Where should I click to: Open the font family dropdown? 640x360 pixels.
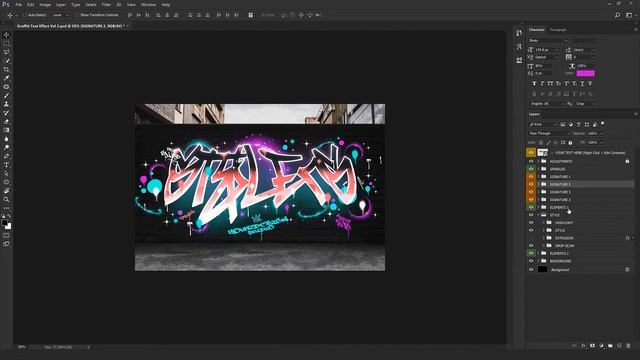coord(548,41)
